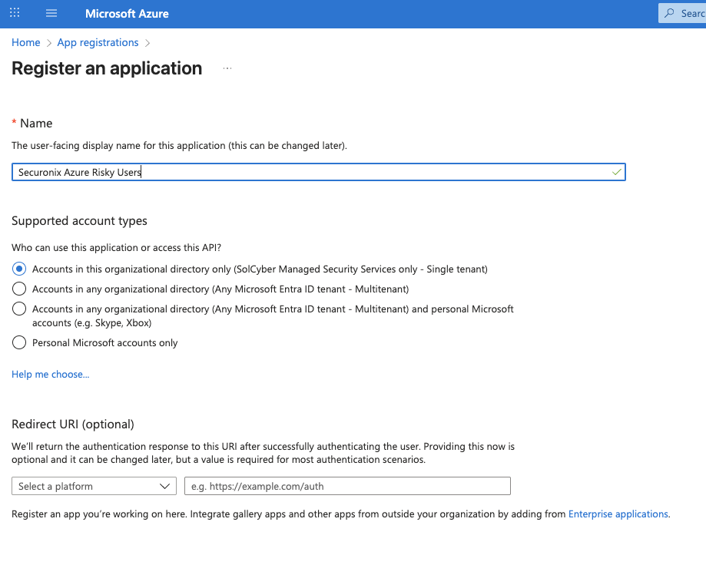Click the magnifier icon in the search bar
This screenshot has height=588, width=706.
671,14
